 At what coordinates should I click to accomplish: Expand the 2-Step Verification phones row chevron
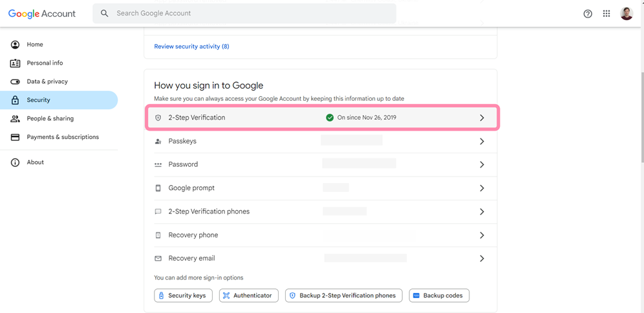point(482,212)
